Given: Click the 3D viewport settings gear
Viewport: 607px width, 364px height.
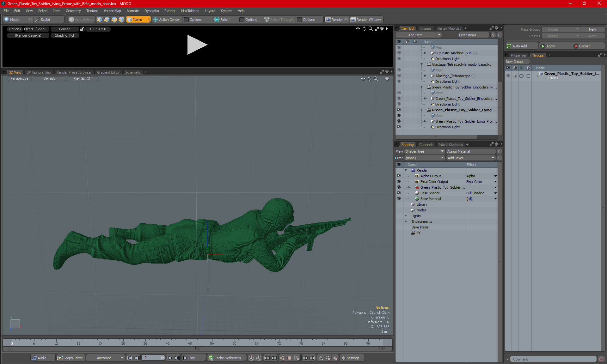Looking at the screenshot, I should (387, 79).
